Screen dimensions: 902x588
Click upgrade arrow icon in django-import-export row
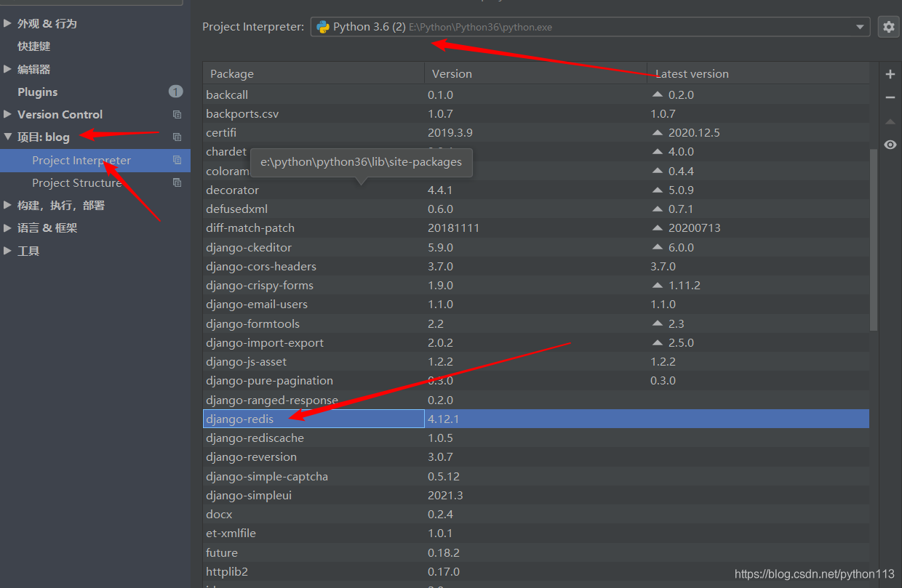pyautogui.click(x=658, y=342)
